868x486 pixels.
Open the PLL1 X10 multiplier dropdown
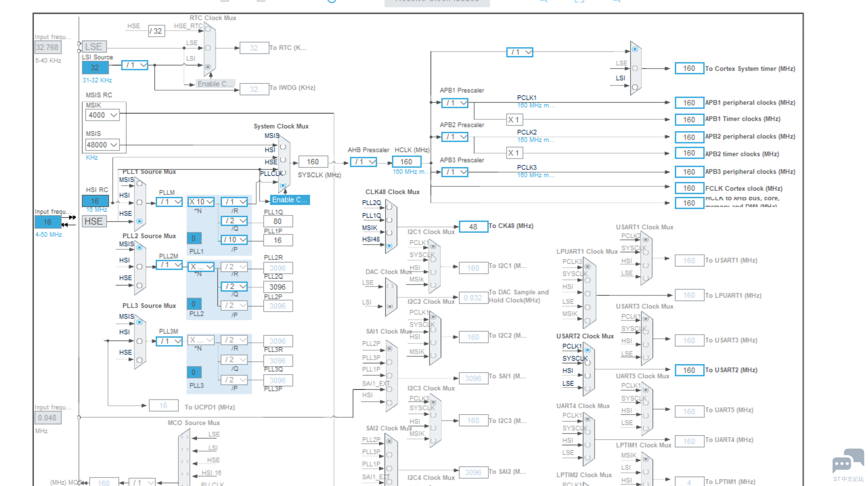pos(200,202)
